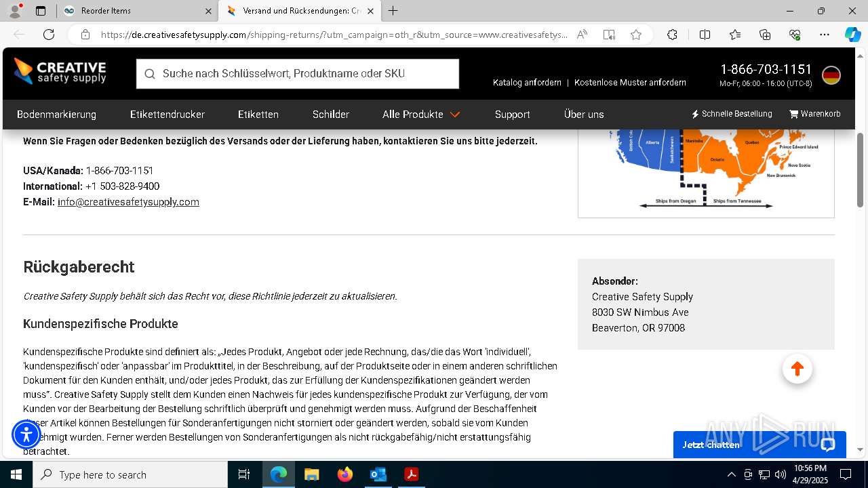Open Edge Settings and more menu
Image resolution: width=868 pixels, height=488 pixels.
(825, 35)
